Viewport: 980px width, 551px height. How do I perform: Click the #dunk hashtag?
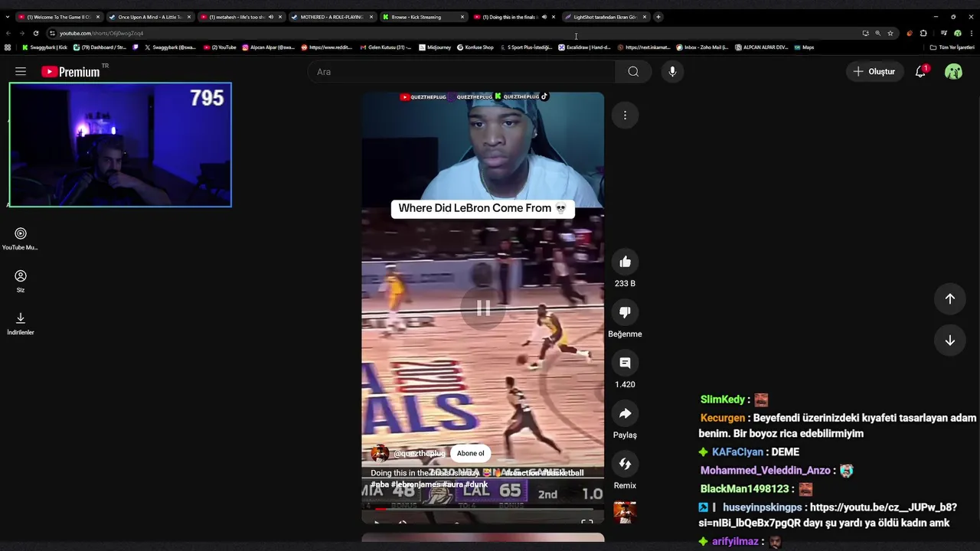point(476,484)
